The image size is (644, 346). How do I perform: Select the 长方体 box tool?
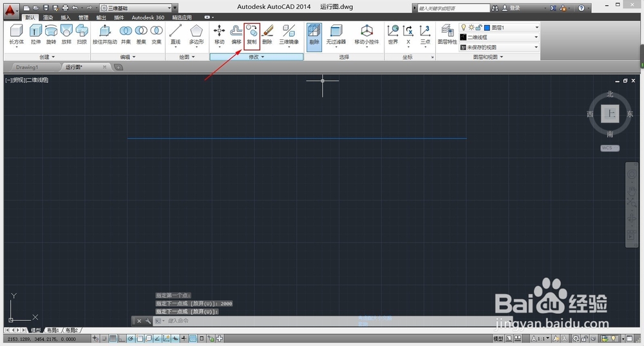[x=17, y=35]
